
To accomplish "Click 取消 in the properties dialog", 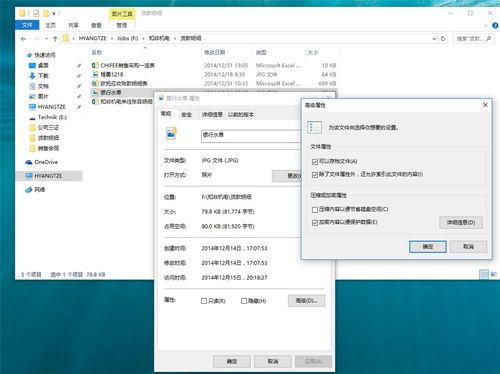I will [x=273, y=361].
